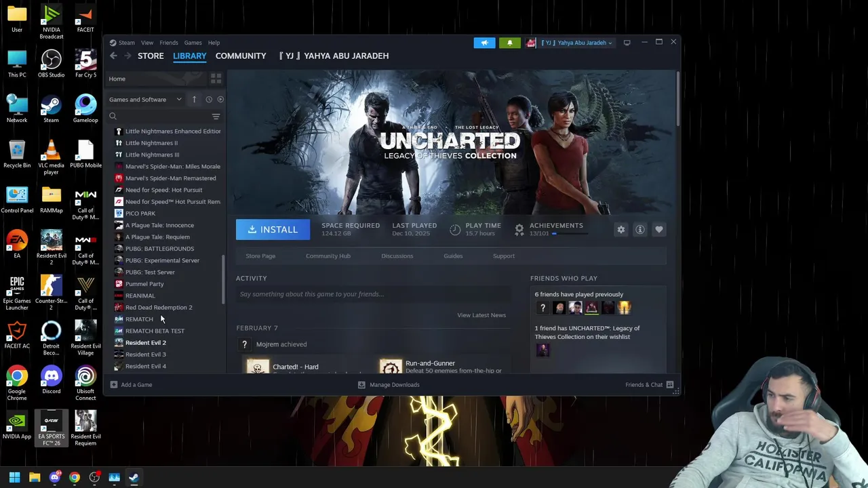Open the green notifications bell
This screenshot has width=868, height=488.
click(510, 43)
